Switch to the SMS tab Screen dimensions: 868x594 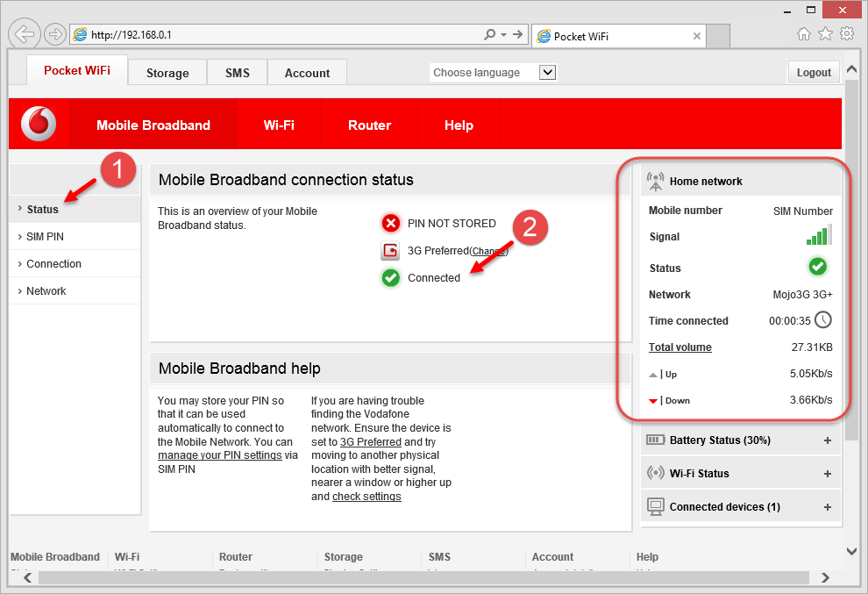[238, 73]
